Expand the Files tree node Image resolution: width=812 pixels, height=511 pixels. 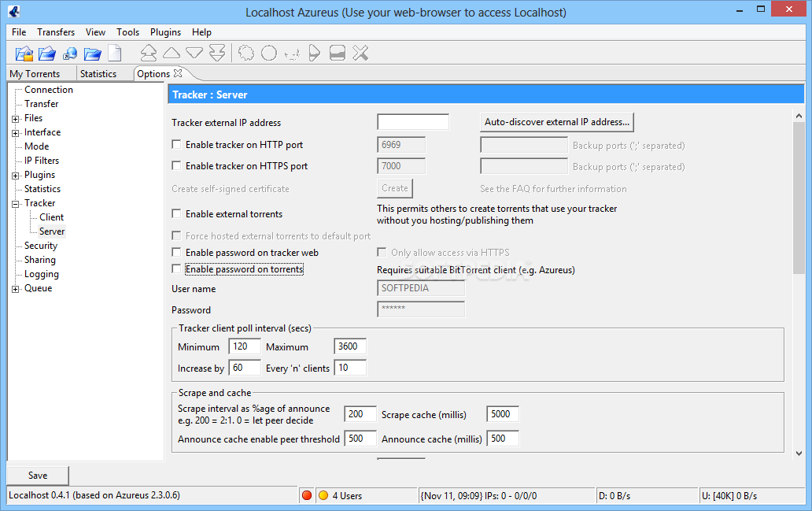pyautogui.click(x=16, y=119)
